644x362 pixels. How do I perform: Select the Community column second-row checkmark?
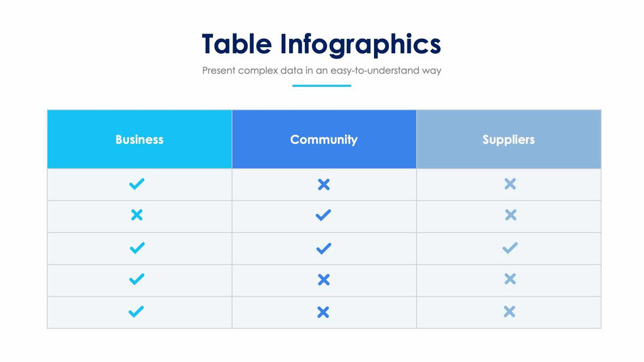[323, 215]
